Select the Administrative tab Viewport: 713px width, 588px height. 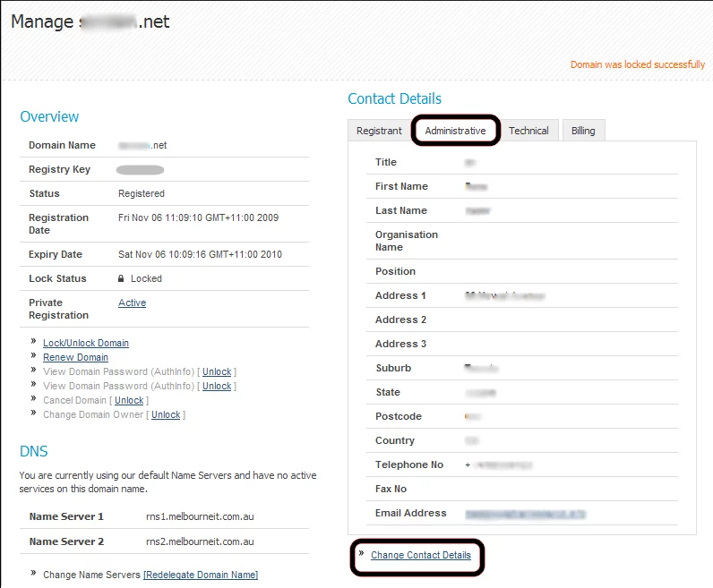click(455, 131)
